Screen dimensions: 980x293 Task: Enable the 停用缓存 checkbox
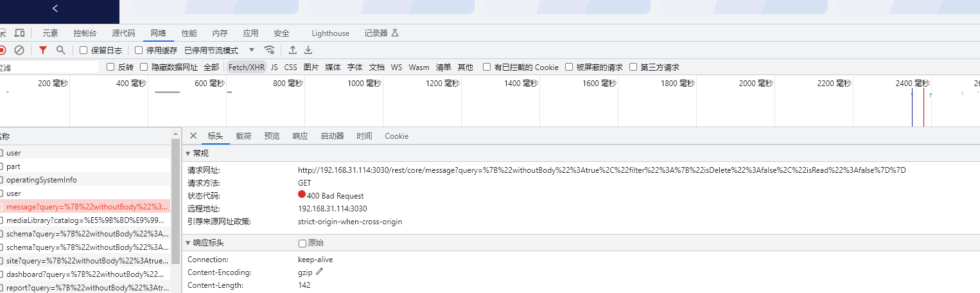click(x=139, y=50)
